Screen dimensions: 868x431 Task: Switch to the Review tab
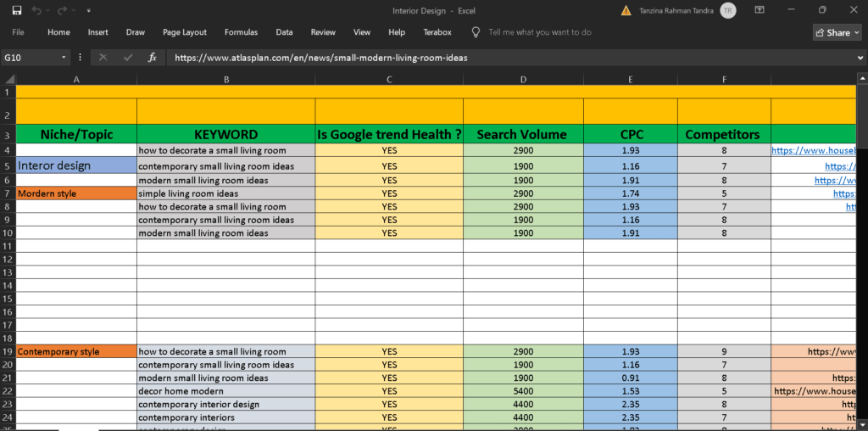pyautogui.click(x=323, y=32)
